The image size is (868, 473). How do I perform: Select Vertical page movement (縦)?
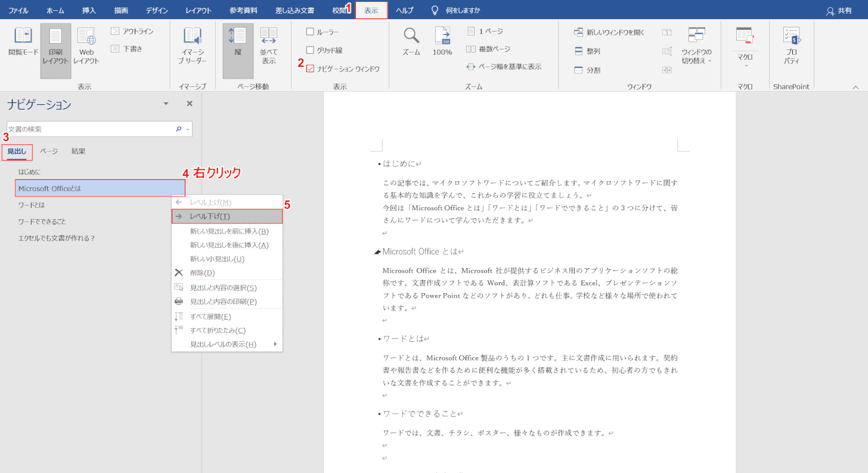(238, 51)
